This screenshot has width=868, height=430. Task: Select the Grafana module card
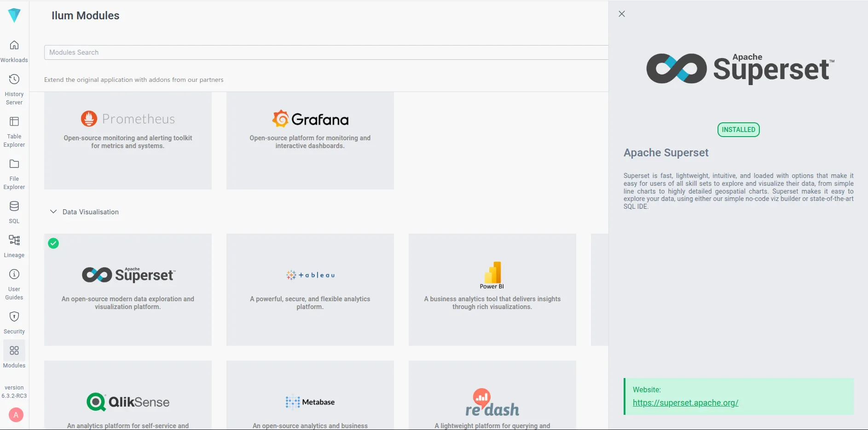pos(310,141)
